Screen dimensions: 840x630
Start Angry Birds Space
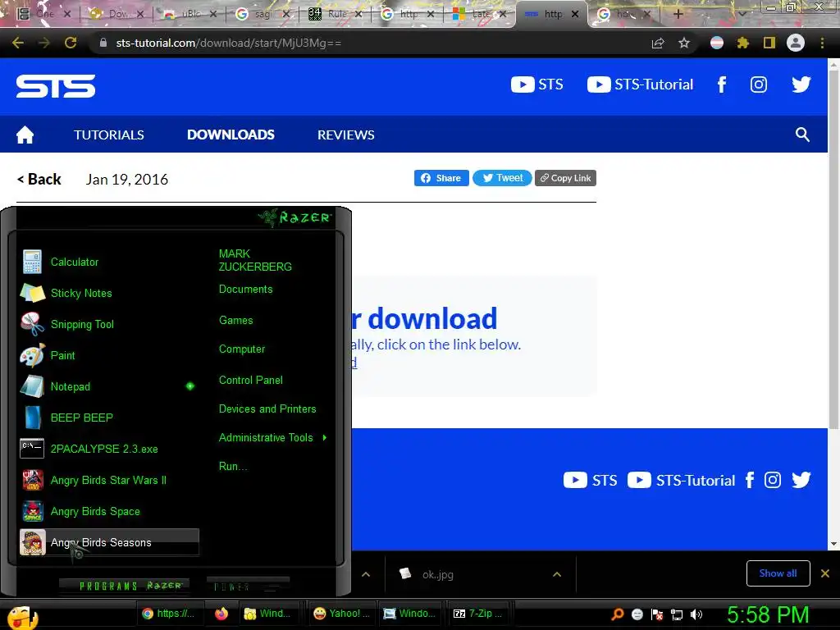(107, 511)
